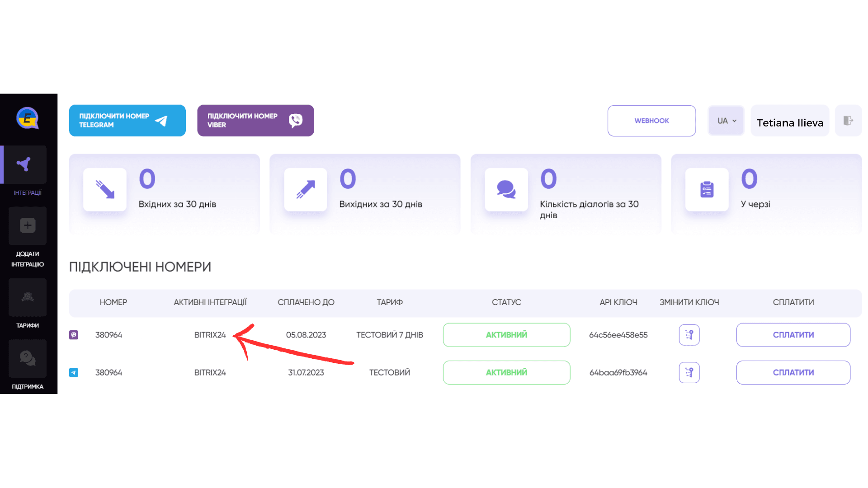Click the Вхідних за 30 днів label
The image size is (868, 488).
pos(177,204)
